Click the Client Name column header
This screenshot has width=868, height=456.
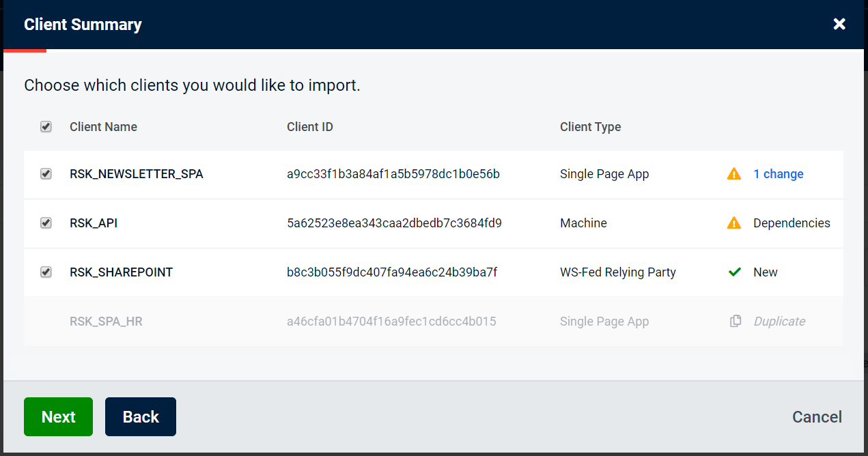point(103,127)
